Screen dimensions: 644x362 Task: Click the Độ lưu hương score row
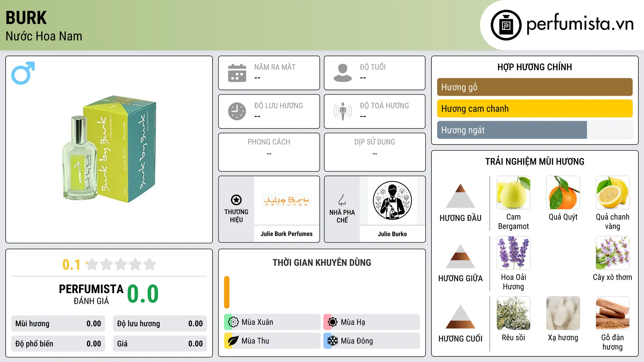tap(160, 324)
